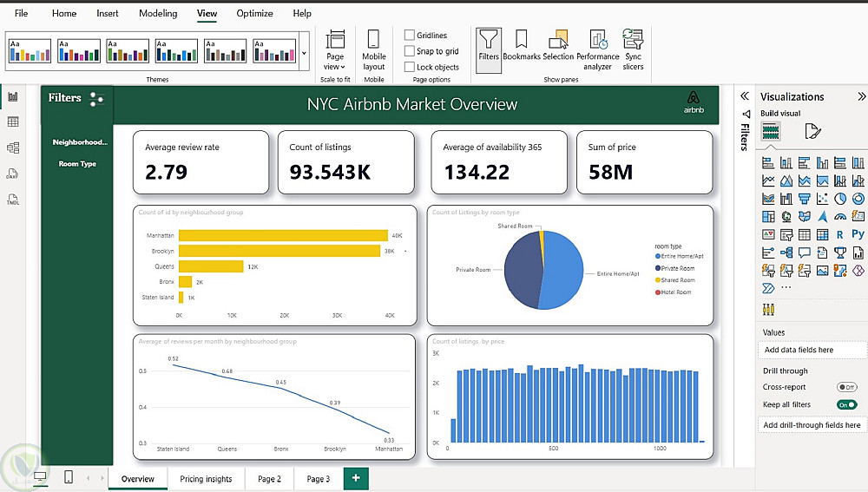Viewport: 868px width, 492px height.
Task: Open the Page view dropdown
Action: pyautogui.click(x=334, y=49)
